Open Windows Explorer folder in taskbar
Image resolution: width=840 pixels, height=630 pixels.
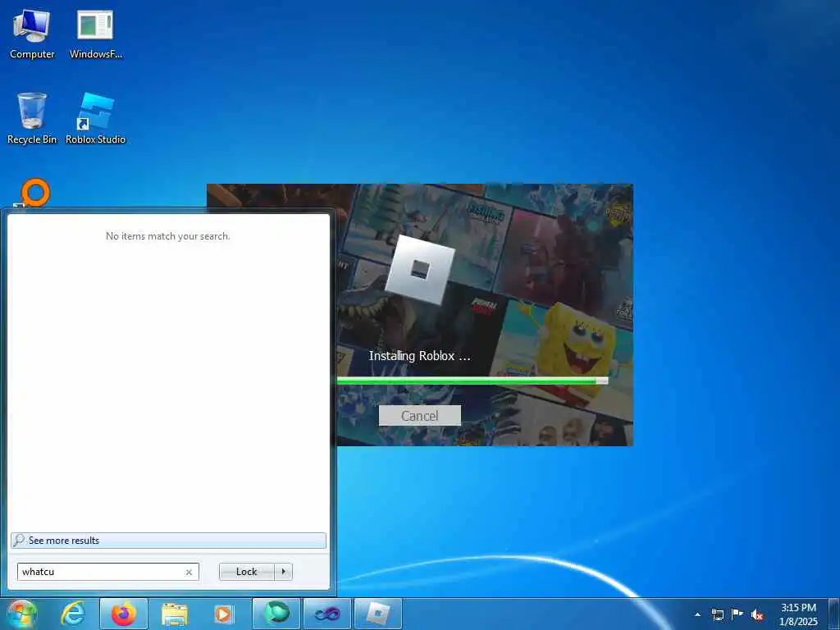coord(175,614)
